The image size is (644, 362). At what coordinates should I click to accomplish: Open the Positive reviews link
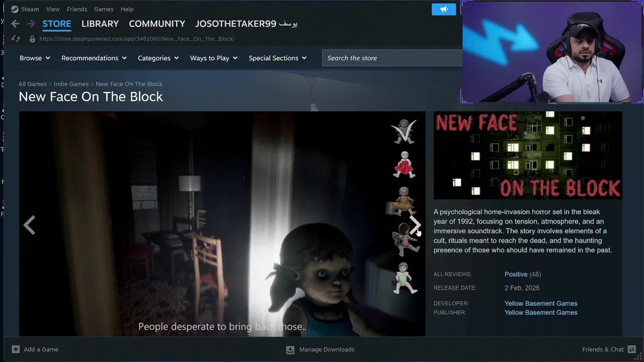(x=516, y=274)
